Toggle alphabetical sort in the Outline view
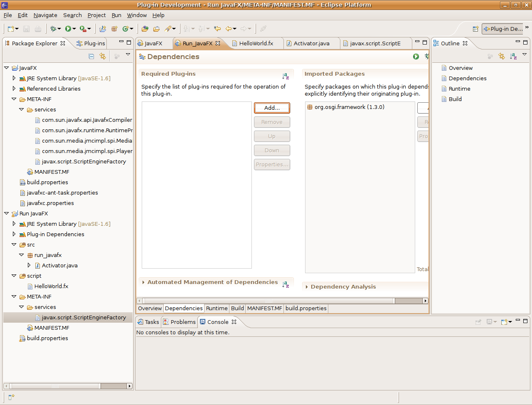 513,56
